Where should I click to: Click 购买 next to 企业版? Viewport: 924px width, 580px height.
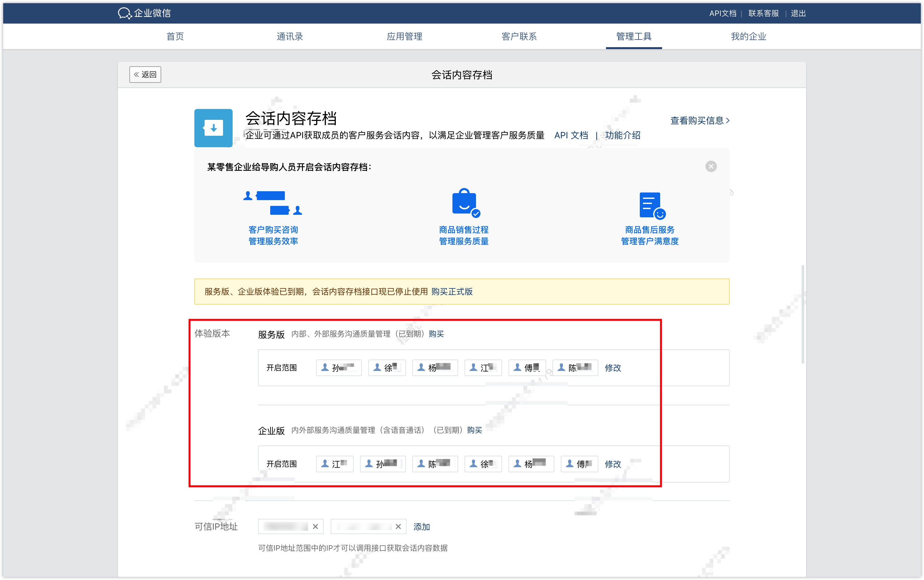474,430
